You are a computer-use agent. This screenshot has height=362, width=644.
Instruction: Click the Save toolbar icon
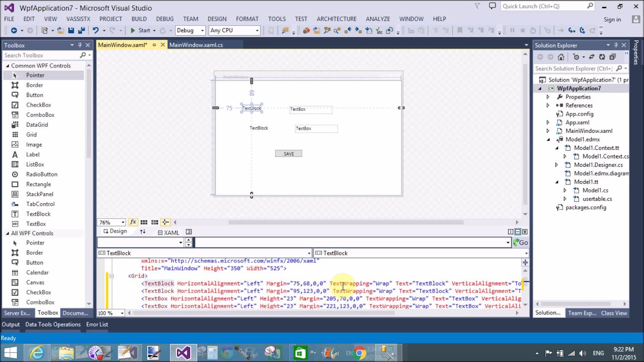click(x=71, y=31)
